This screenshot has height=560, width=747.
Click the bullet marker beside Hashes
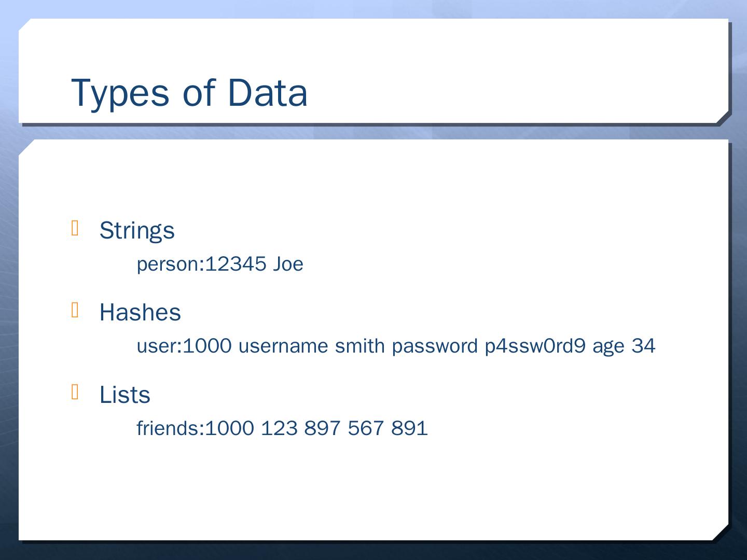click(75, 310)
